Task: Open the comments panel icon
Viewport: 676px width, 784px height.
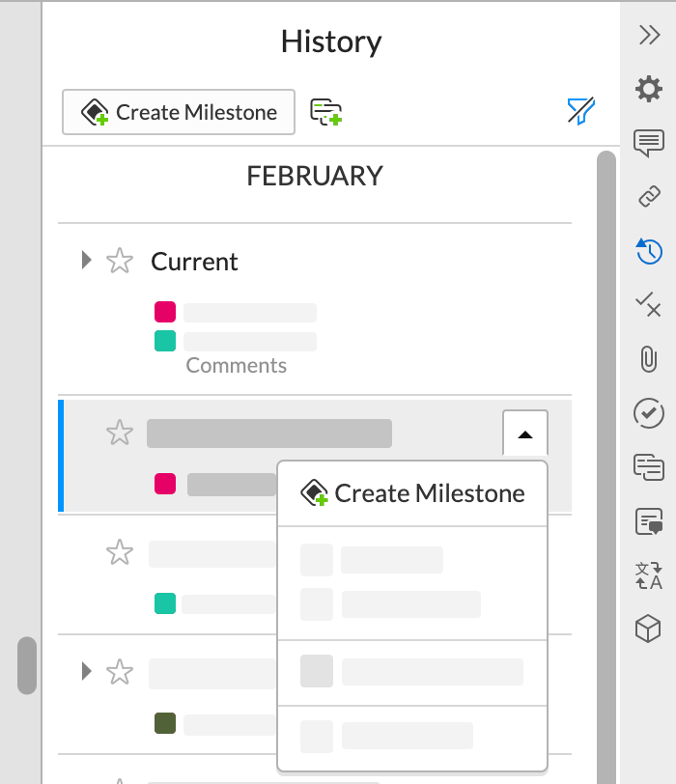Action: tap(649, 144)
